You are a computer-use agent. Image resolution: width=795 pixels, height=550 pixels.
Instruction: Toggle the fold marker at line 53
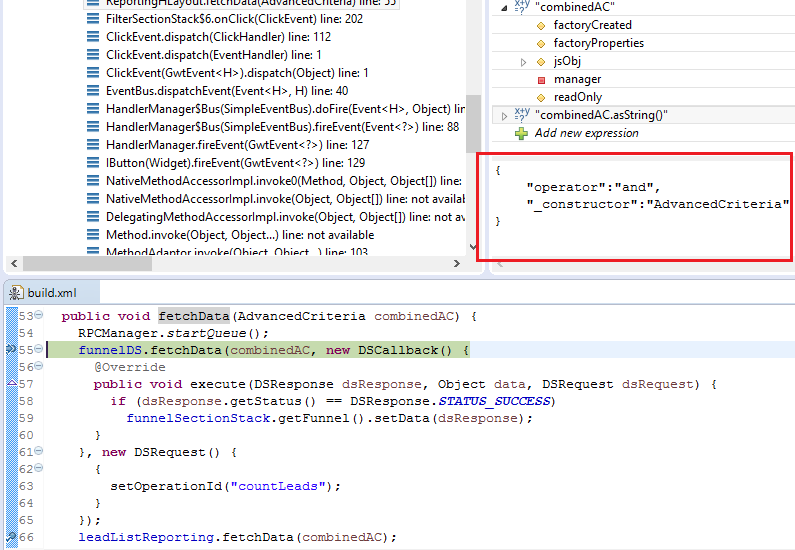click(38, 316)
